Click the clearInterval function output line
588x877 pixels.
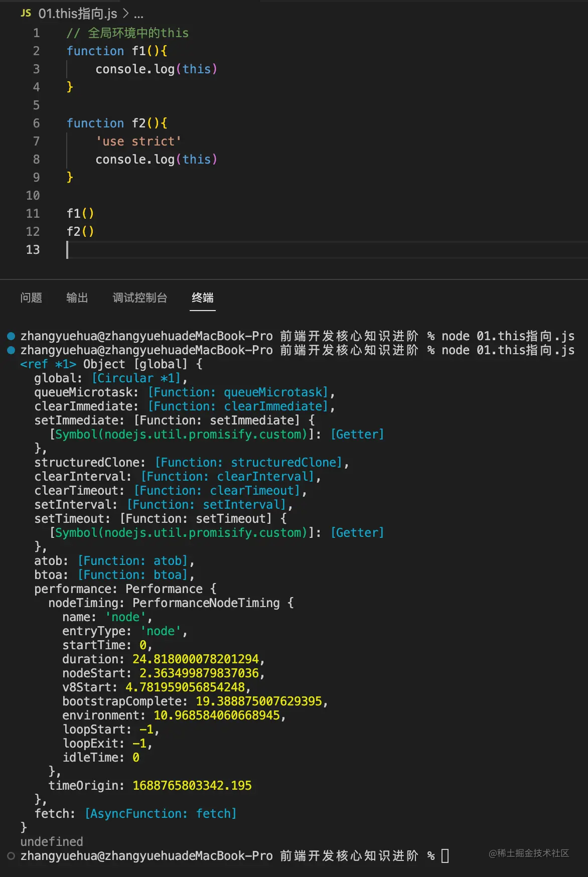point(178,477)
